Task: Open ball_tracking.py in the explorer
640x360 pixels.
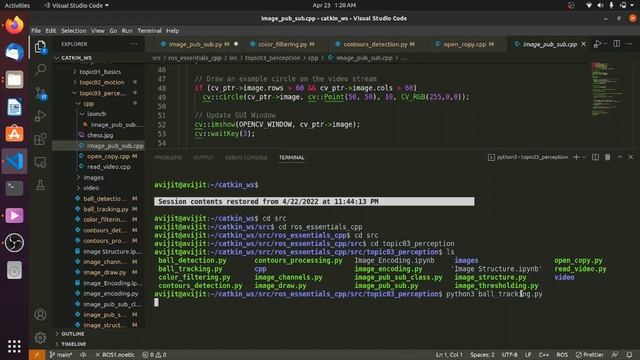Action: (x=105, y=209)
